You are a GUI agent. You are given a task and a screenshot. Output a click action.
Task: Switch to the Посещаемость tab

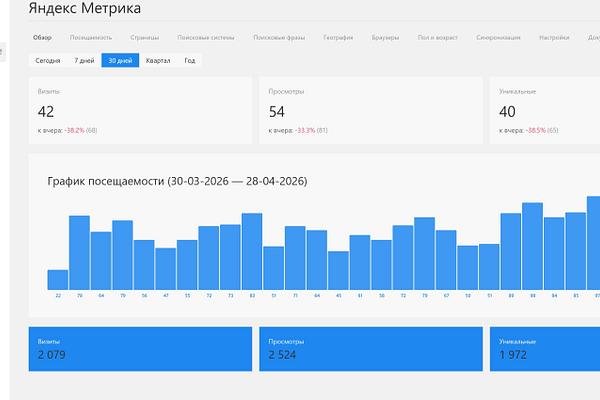click(x=91, y=38)
